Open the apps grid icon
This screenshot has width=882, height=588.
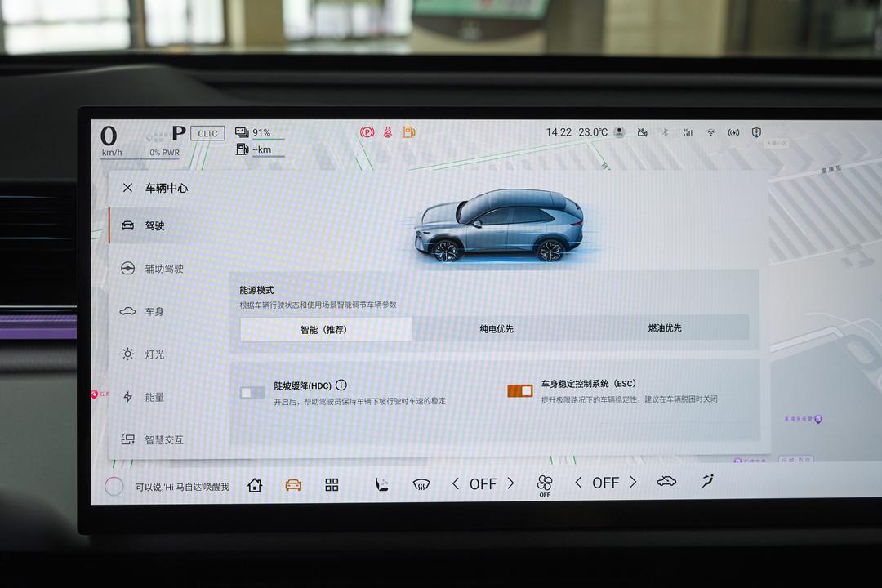(332, 484)
